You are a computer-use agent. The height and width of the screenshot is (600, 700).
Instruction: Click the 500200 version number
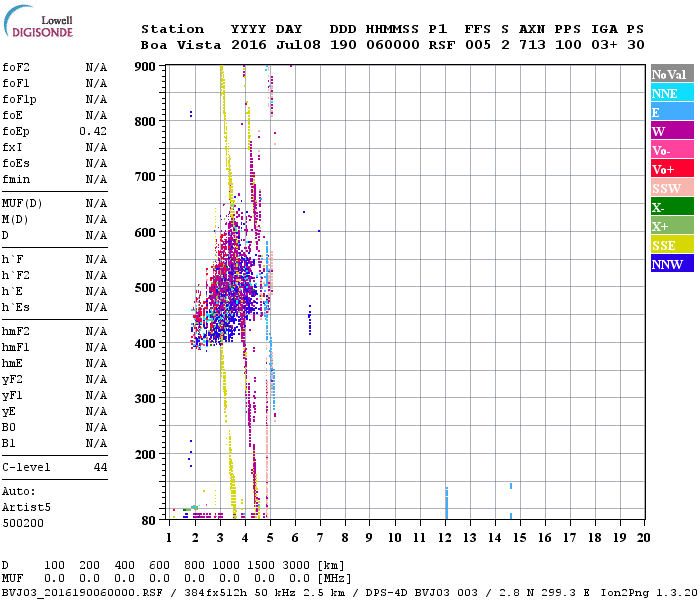tap(23, 523)
